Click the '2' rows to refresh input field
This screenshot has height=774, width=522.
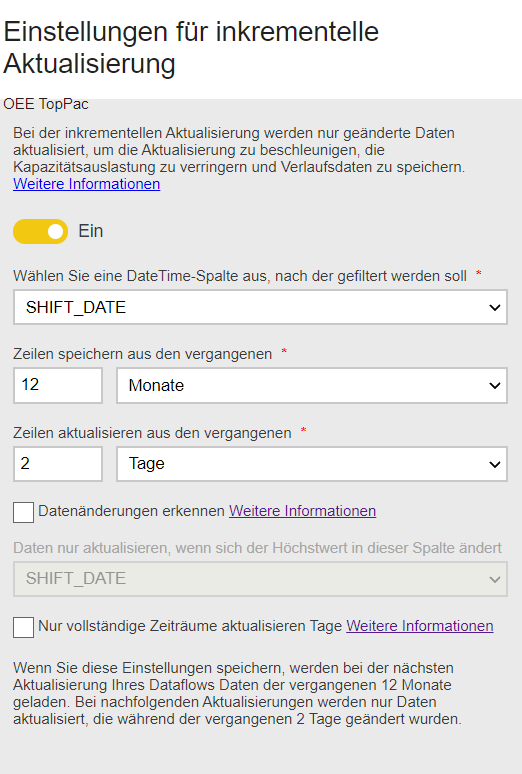58,464
